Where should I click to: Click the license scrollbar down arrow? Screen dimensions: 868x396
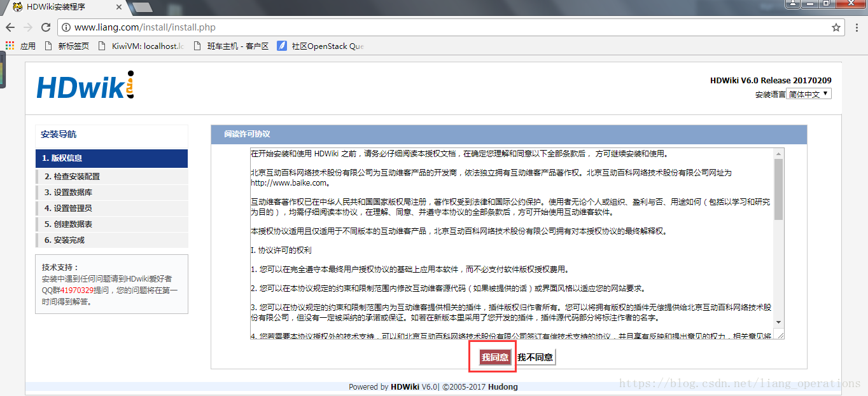click(778, 323)
